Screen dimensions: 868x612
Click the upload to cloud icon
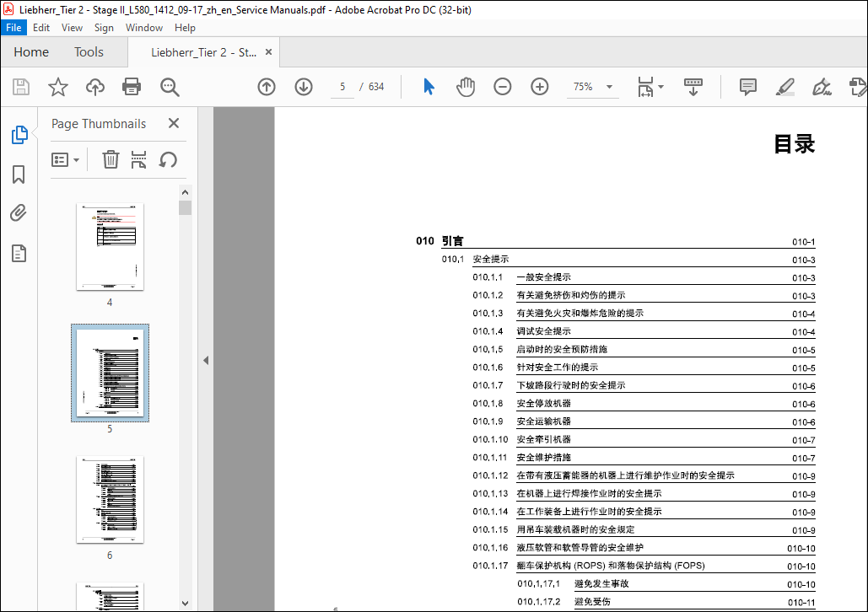click(95, 87)
